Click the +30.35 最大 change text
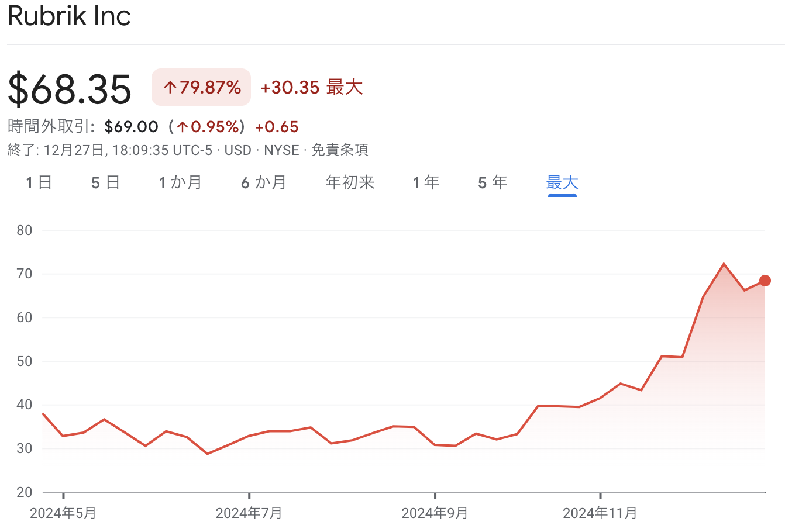This screenshot has height=532, width=785. pos(312,87)
